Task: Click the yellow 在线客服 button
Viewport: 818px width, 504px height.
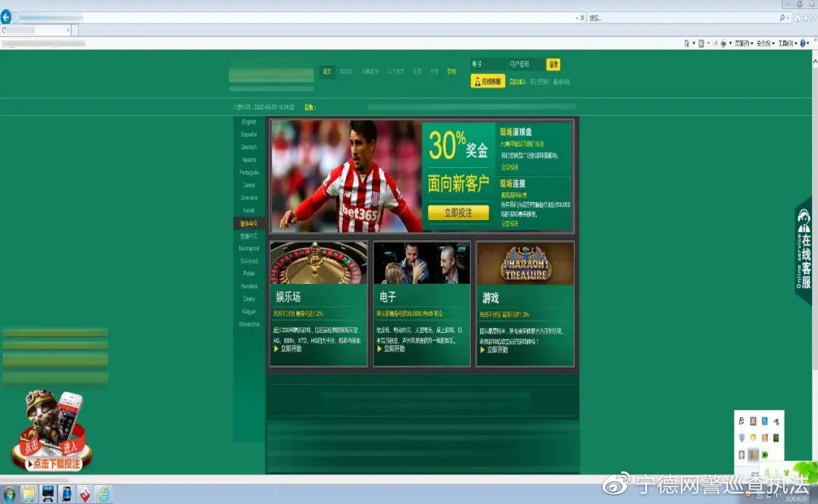Action: point(488,81)
